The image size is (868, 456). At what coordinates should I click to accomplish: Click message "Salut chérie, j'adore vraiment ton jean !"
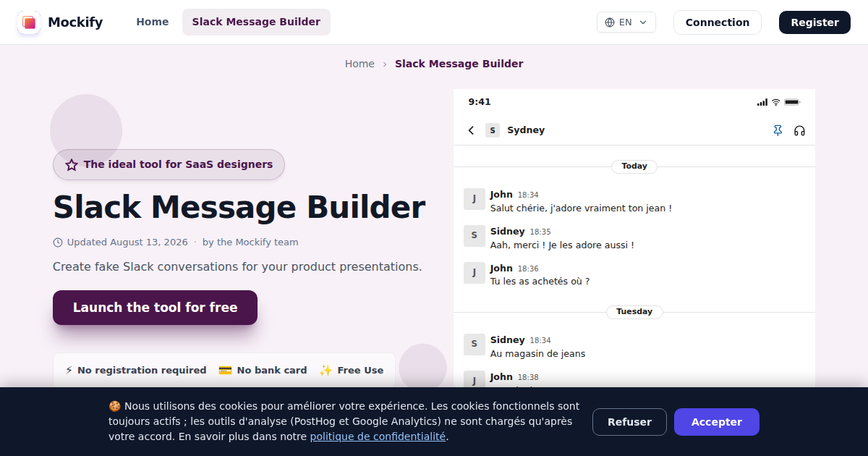click(581, 208)
